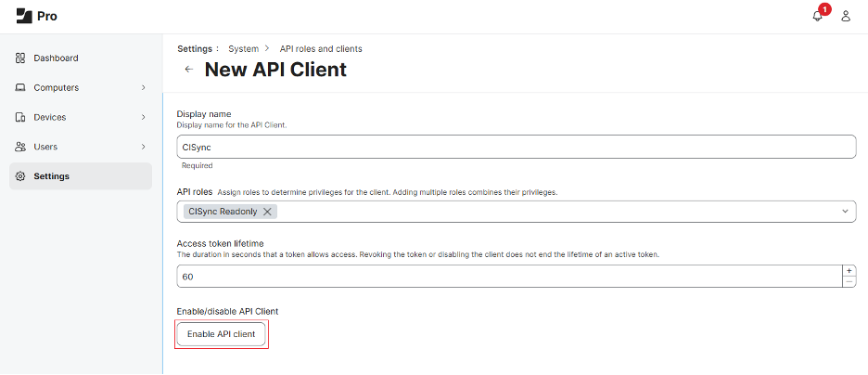Screen dimensions: 868x375
Task: Click Enable API client button
Action: (222, 334)
